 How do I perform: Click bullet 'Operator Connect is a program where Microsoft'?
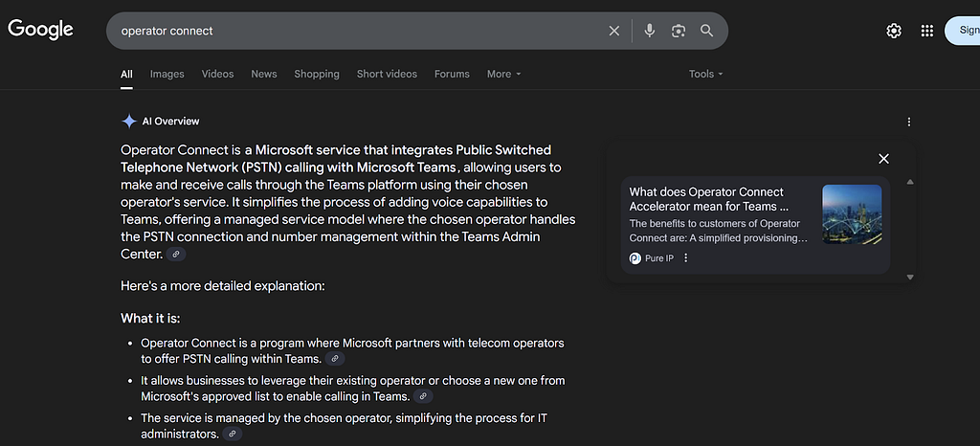(x=352, y=350)
